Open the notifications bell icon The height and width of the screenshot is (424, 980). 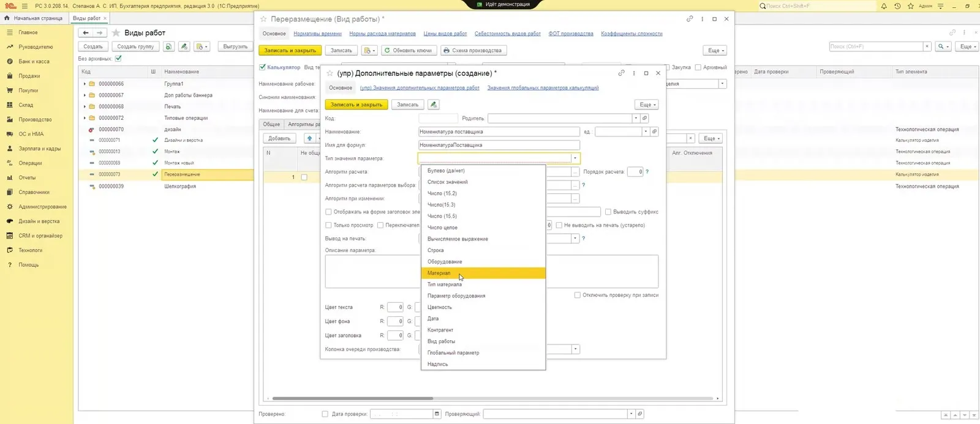(x=884, y=6)
